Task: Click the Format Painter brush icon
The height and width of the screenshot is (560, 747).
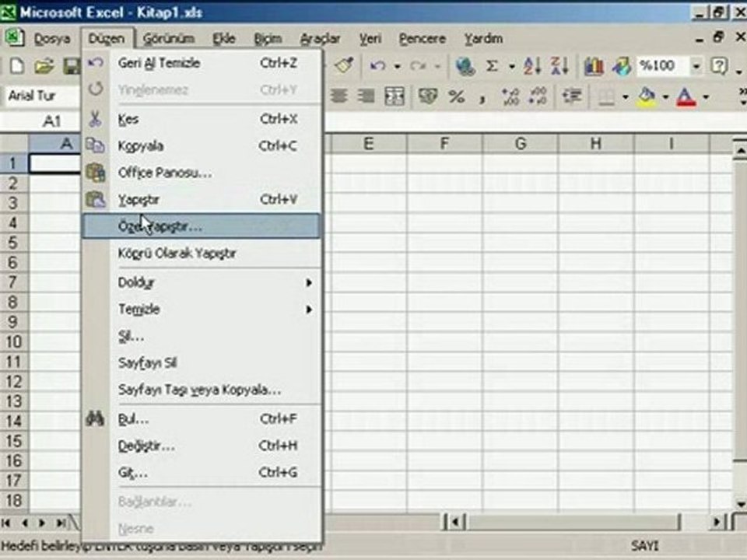Action: 344,65
